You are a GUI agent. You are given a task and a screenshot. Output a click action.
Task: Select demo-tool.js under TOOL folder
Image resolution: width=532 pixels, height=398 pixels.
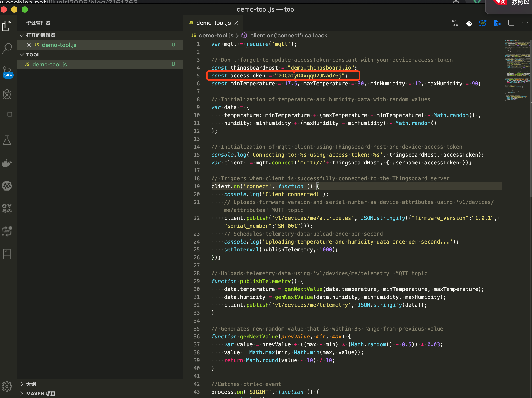pos(50,64)
